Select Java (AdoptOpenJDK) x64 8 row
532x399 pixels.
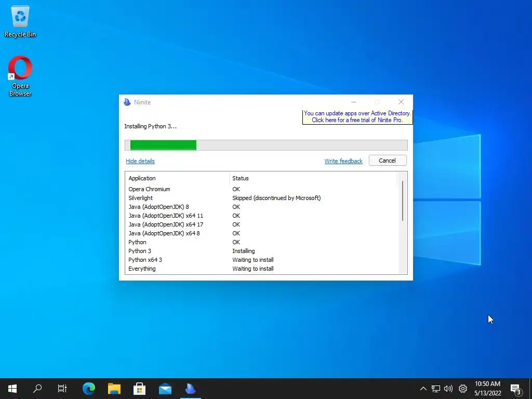point(261,233)
